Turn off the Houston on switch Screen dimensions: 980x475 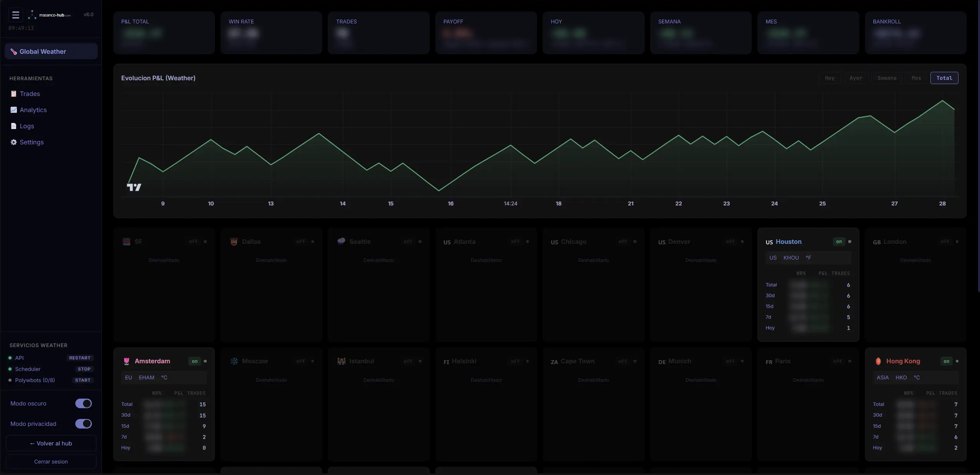coord(839,242)
